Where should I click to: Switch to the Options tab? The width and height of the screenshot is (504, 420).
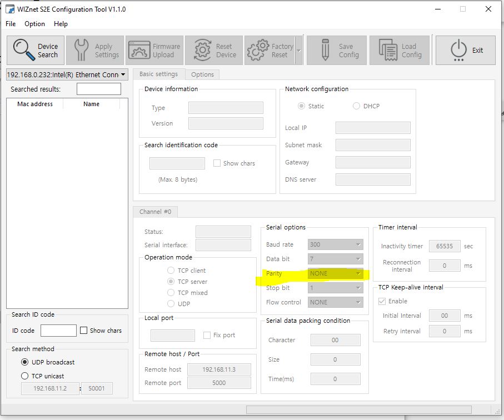(202, 74)
